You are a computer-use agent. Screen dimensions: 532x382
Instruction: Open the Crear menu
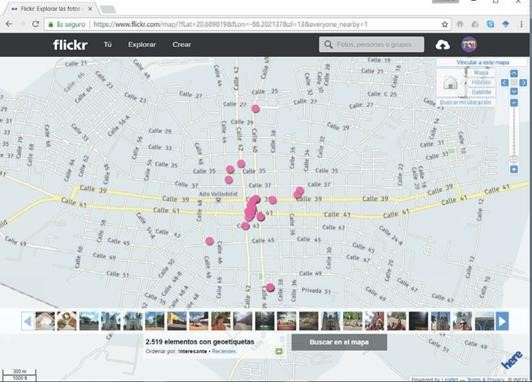(x=182, y=44)
